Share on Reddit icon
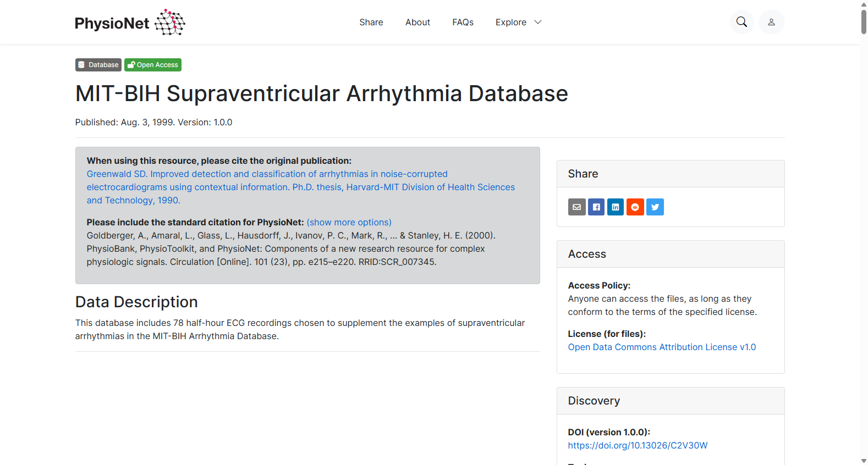The height and width of the screenshot is (465, 868). tap(635, 207)
